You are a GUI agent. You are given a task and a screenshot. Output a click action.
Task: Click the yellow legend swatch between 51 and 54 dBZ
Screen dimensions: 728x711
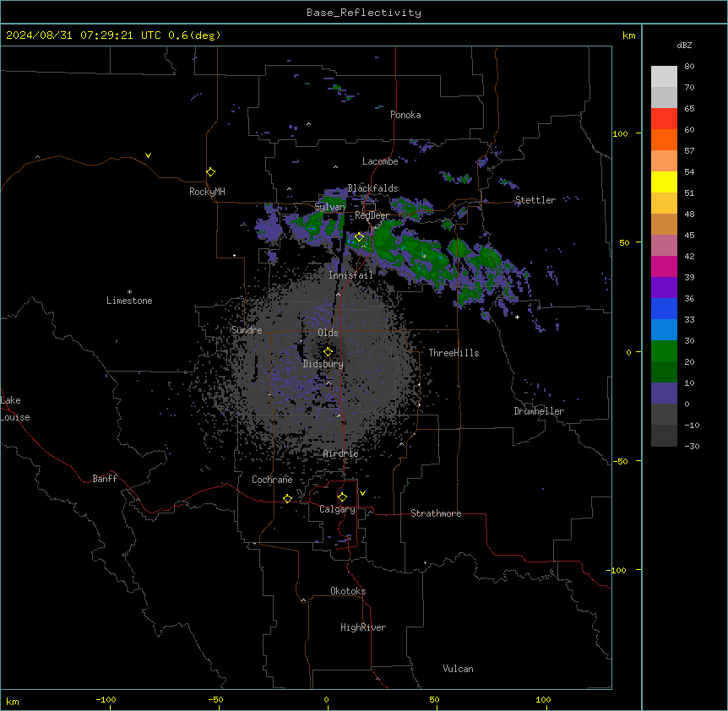coord(664,182)
